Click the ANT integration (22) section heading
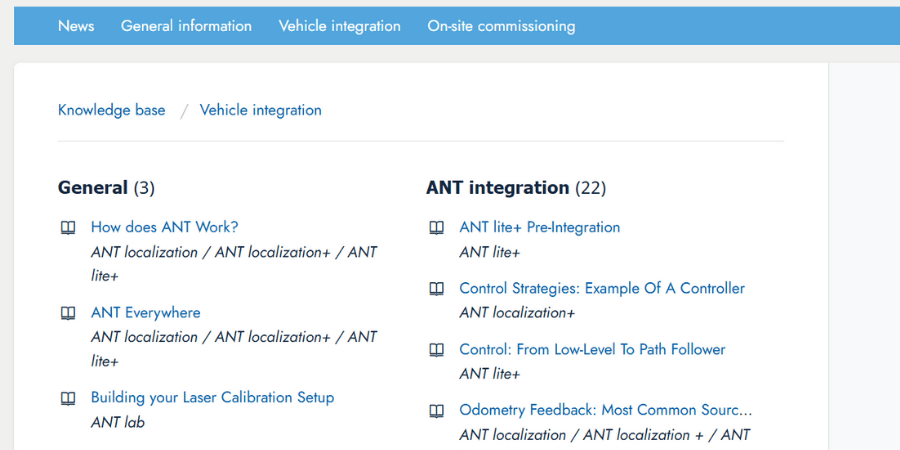 [516, 188]
